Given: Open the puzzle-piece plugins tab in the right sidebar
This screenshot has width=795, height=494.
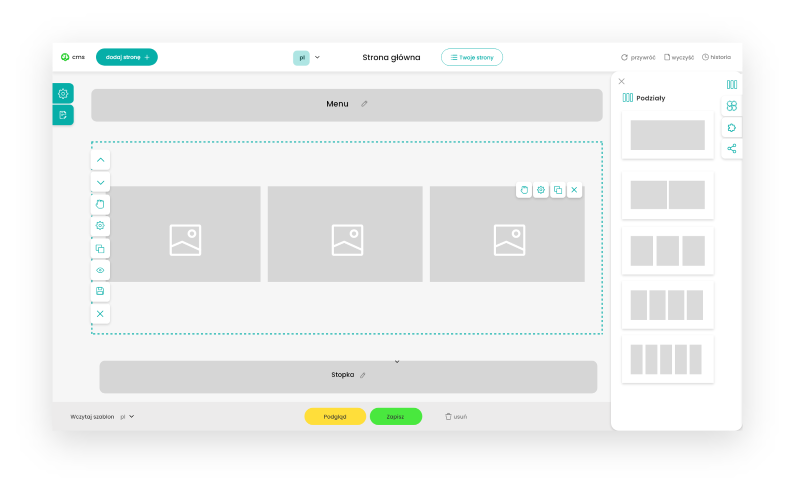Looking at the screenshot, I should click(x=732, y=128).
